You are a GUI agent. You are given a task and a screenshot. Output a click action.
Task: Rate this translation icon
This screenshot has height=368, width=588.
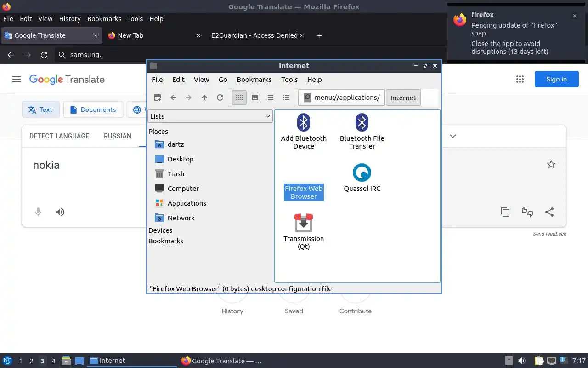click(x=527, y=212)
